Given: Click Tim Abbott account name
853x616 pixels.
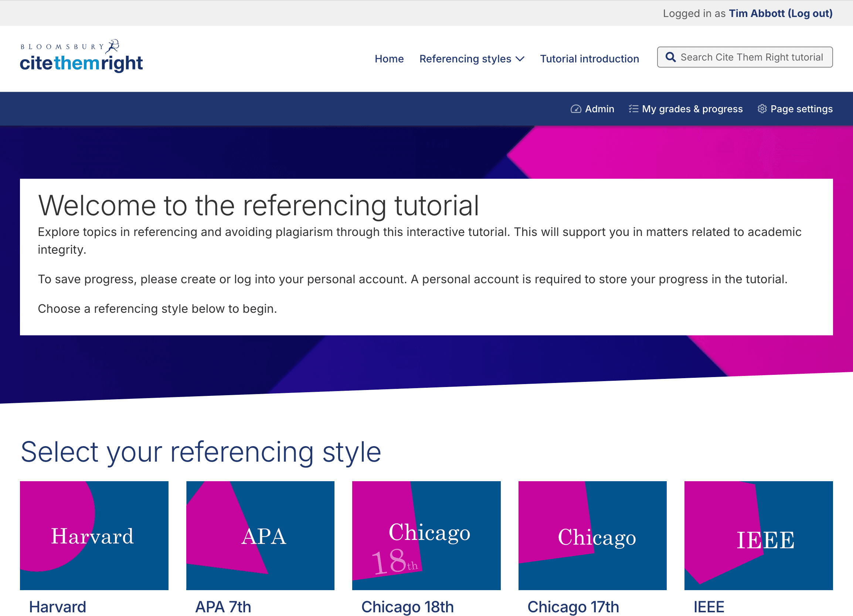Looking at the screenshot, I should tap(757, 13).
